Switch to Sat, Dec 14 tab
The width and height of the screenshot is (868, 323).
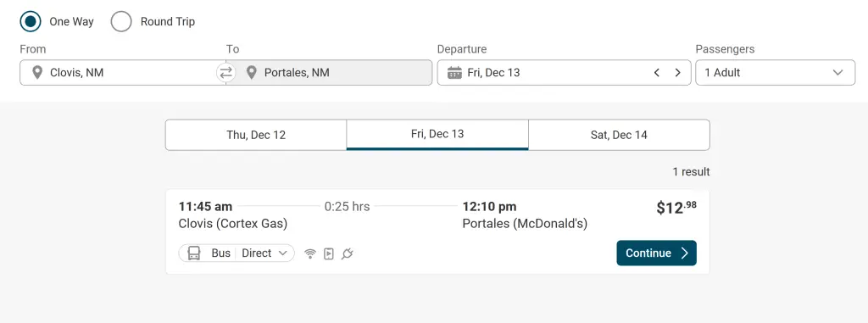619,135
